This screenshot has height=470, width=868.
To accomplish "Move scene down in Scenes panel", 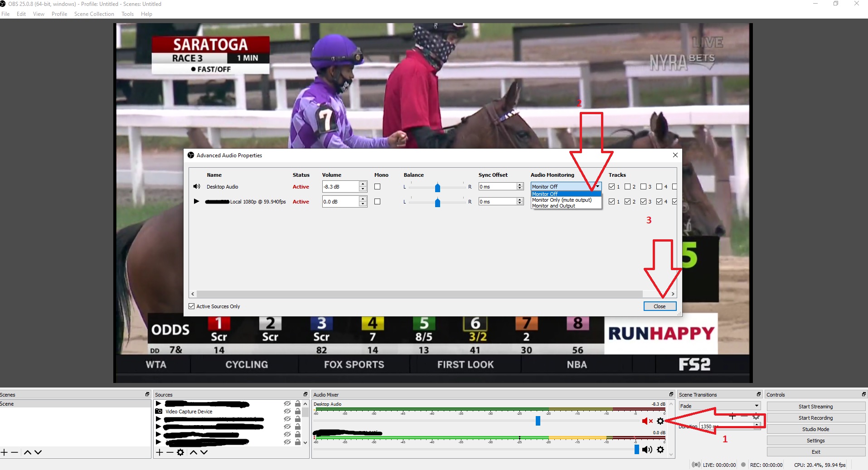I will coord(38,452).
